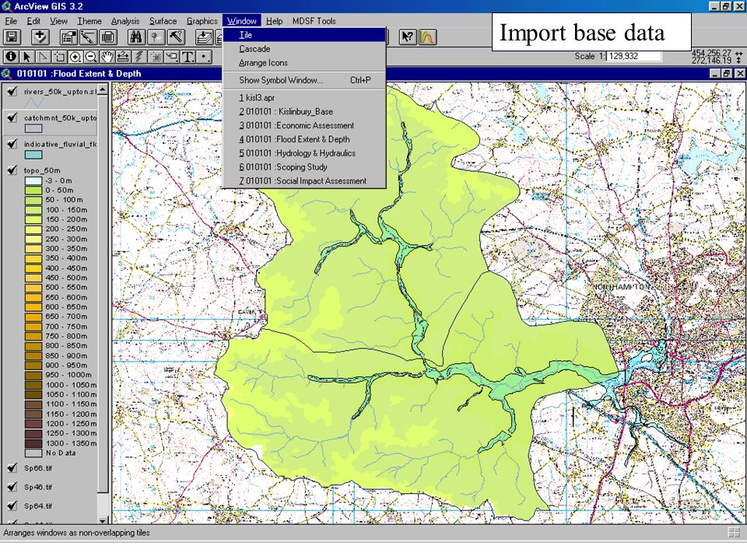Toggle rivers_50k_upton theme visibility checkbox

[x=12, y=91]
